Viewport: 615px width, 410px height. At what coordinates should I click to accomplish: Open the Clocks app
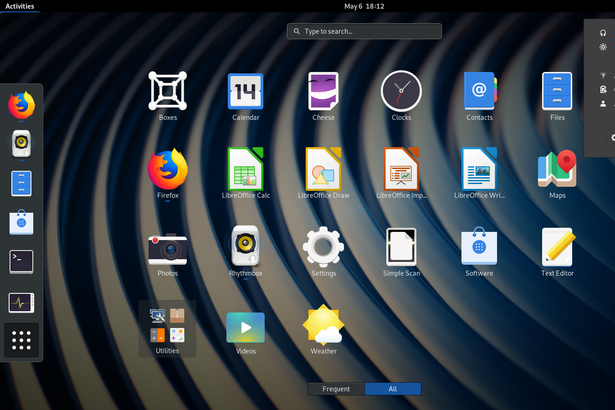pos(401,96)
